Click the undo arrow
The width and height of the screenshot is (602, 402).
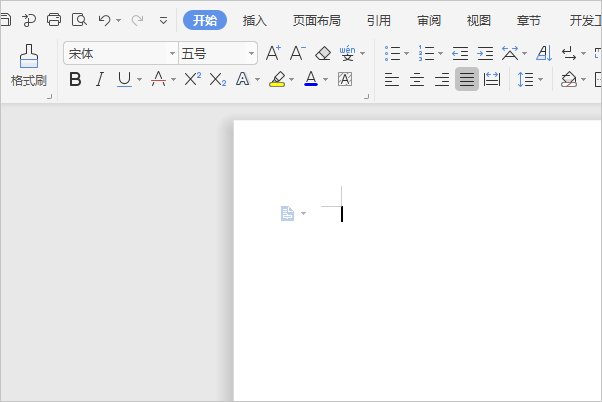104,19
